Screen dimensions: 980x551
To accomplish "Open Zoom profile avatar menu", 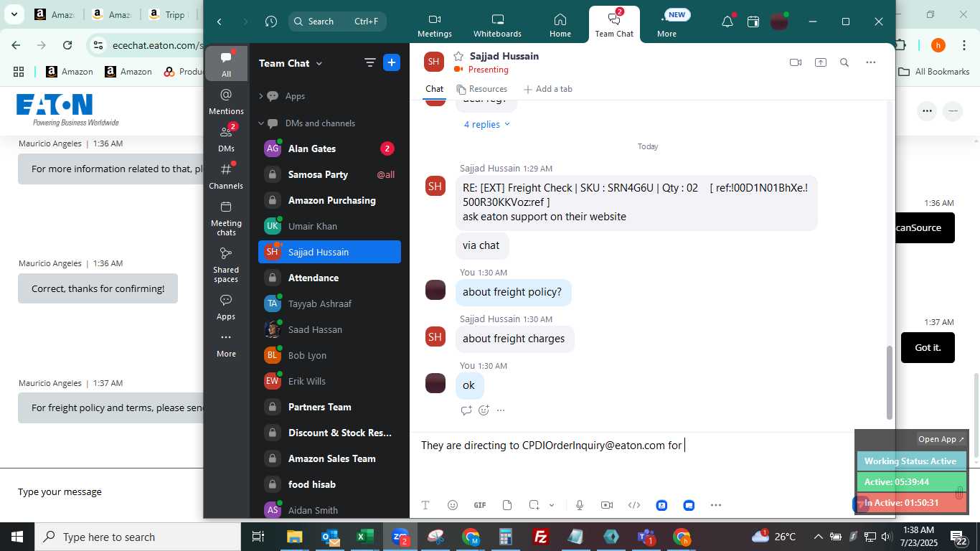I will point(779,22).
